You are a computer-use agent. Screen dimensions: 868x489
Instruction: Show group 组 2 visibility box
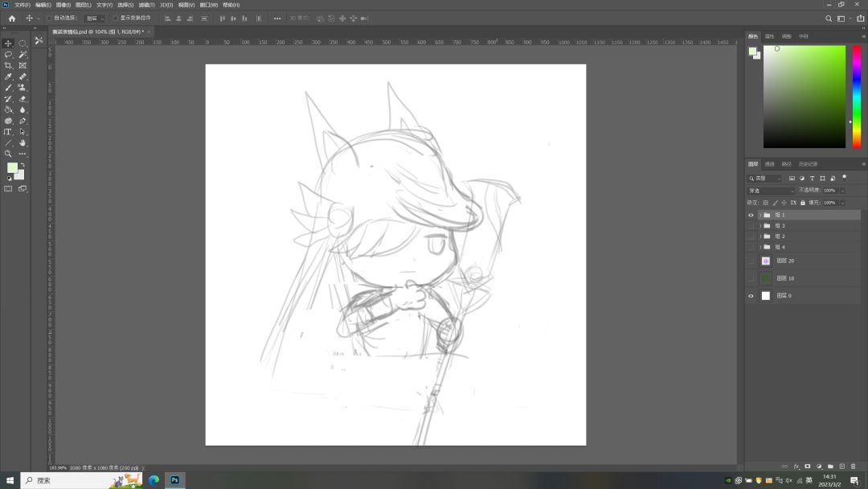(751, 236)
